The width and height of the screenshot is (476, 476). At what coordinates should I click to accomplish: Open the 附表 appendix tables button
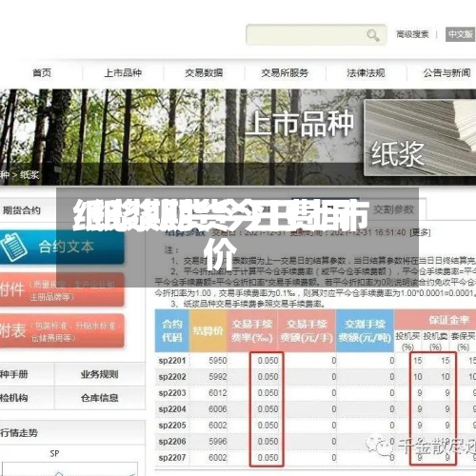tap(62, 330)
